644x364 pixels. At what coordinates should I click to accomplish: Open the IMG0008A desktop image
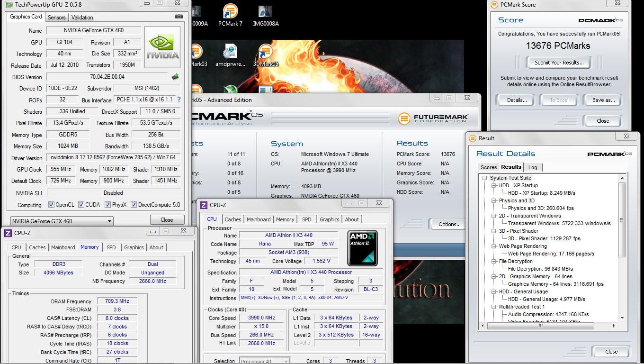266,16
